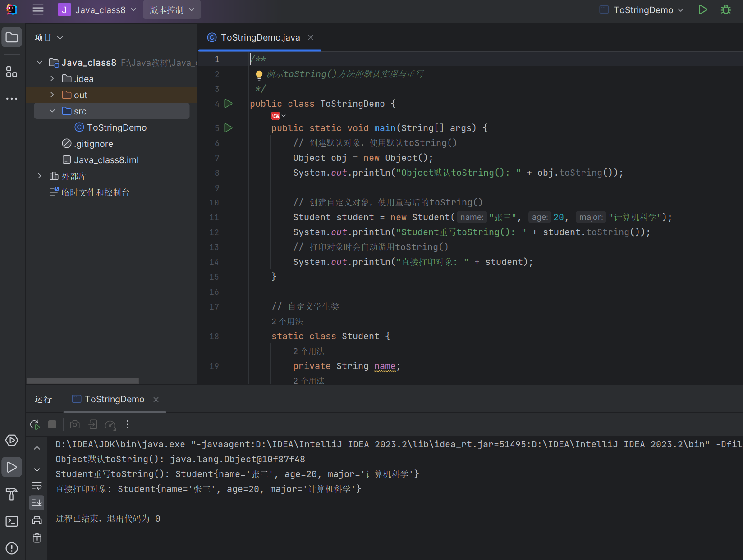Select the Java_class8.iml file
This screenshot has height=560, width=743.
pyautogui.click(x=101, y=160)
